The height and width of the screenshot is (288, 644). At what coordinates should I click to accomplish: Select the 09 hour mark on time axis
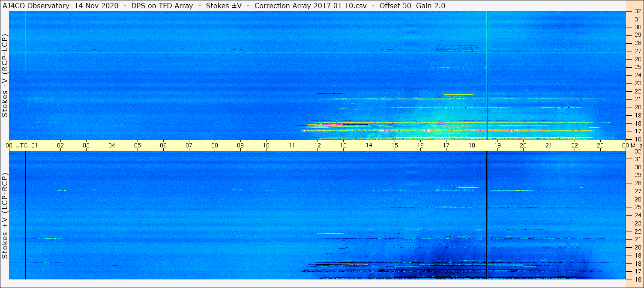point(240,145)
